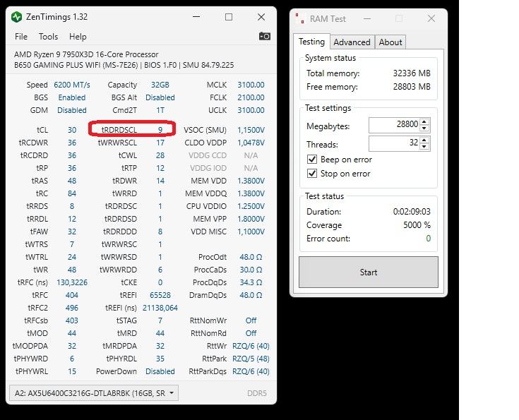The height and width of the screenshot is (420, 519).
Task: Click the ProcDqDs 34.3 Ω value
Action: pyautogui.click(x=251, y=282)
